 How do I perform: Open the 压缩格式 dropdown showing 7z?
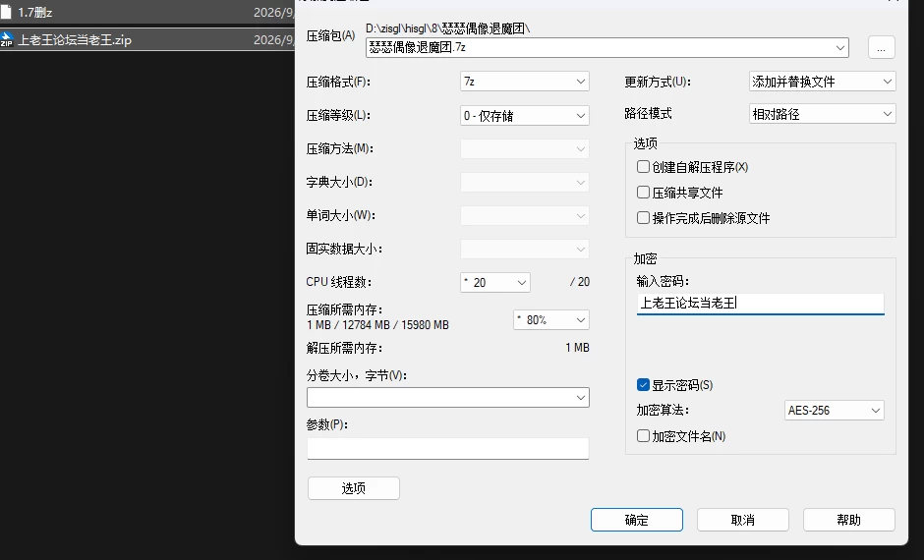pyautogui.click(x=525, y=82)
